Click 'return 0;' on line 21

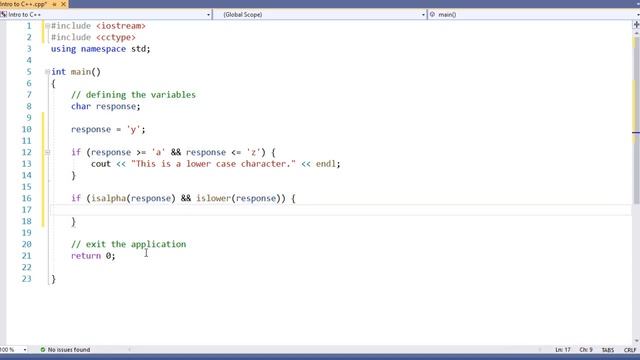click(x=93, y=256)
